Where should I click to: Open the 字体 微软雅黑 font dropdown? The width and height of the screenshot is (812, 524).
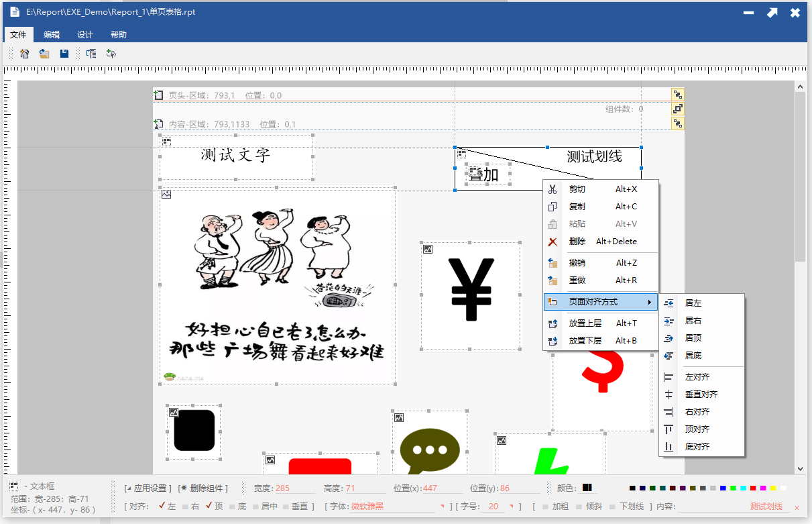pyautogui.click(x=443, y=506)
